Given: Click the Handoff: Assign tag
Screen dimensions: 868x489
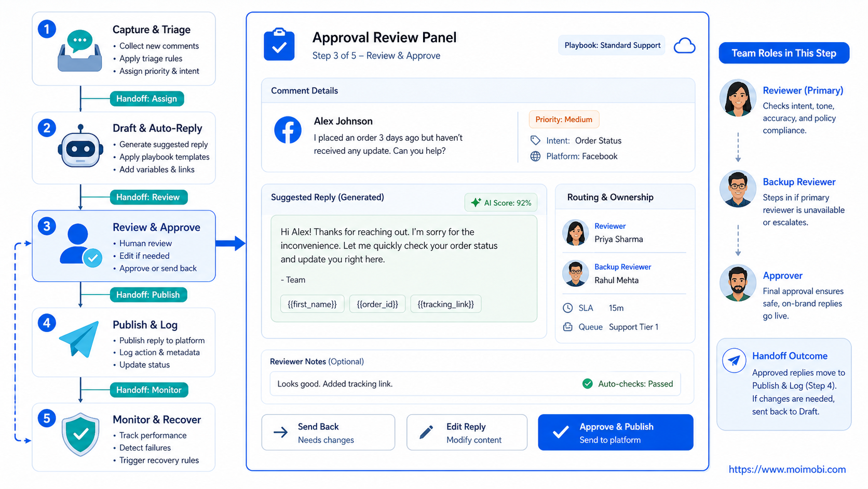Looking at the screenshot, I should click(x=147, y=99).
